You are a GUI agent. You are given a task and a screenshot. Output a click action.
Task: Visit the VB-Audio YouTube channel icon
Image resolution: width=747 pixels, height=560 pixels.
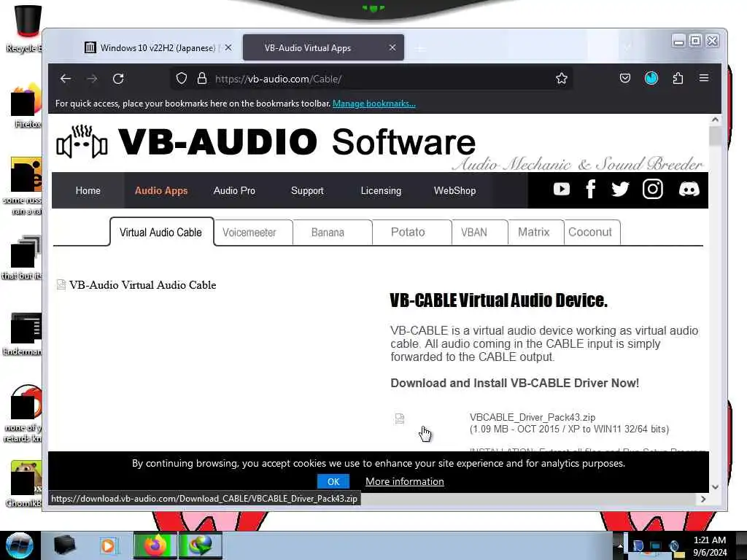pyautogui.click(x=562, y=190)
